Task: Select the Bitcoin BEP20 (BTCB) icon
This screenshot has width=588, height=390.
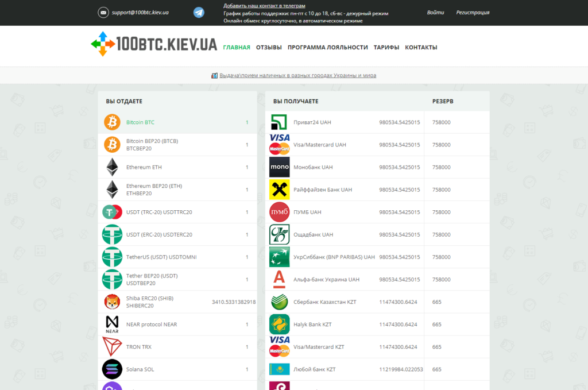Action: point(112,145)
